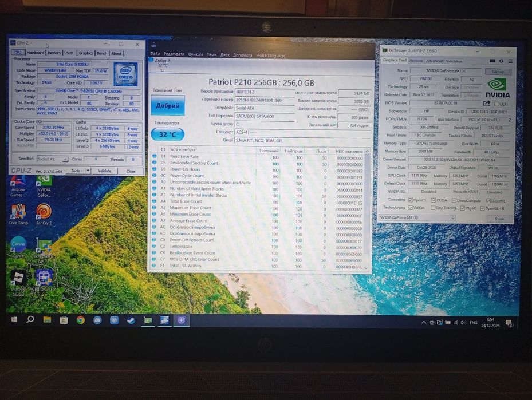Toggle the Ray Tracing checkbox

(x=433, y=208)
